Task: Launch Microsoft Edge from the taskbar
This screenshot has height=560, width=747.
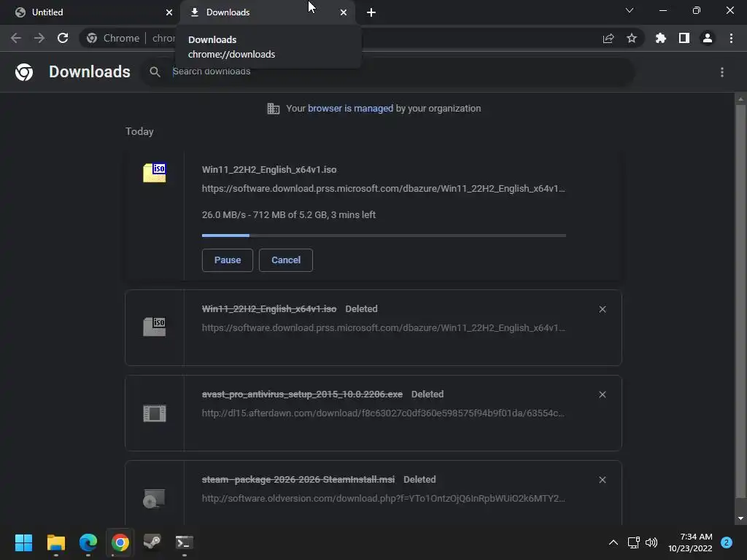Action: click(x=88, y=542)
